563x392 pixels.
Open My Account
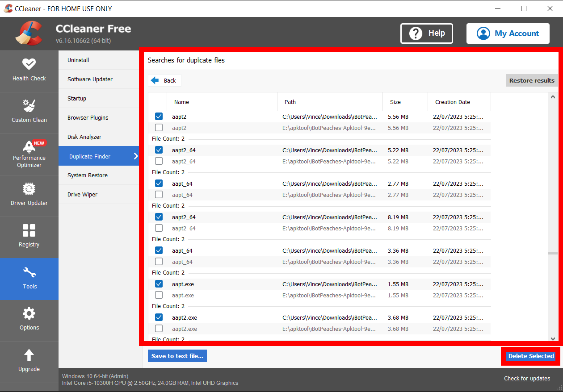tap(508, 33)
